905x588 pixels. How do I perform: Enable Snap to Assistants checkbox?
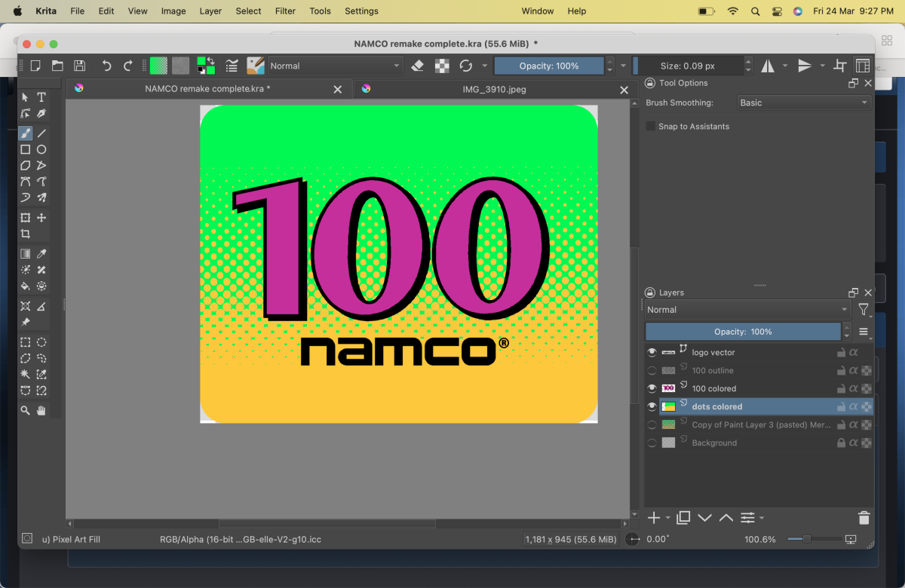coord(650,127)
